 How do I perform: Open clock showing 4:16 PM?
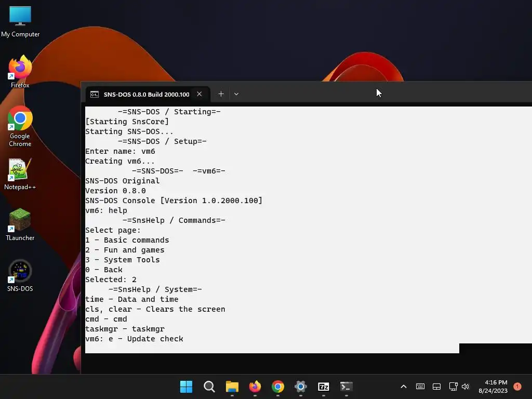coord(493,387)
